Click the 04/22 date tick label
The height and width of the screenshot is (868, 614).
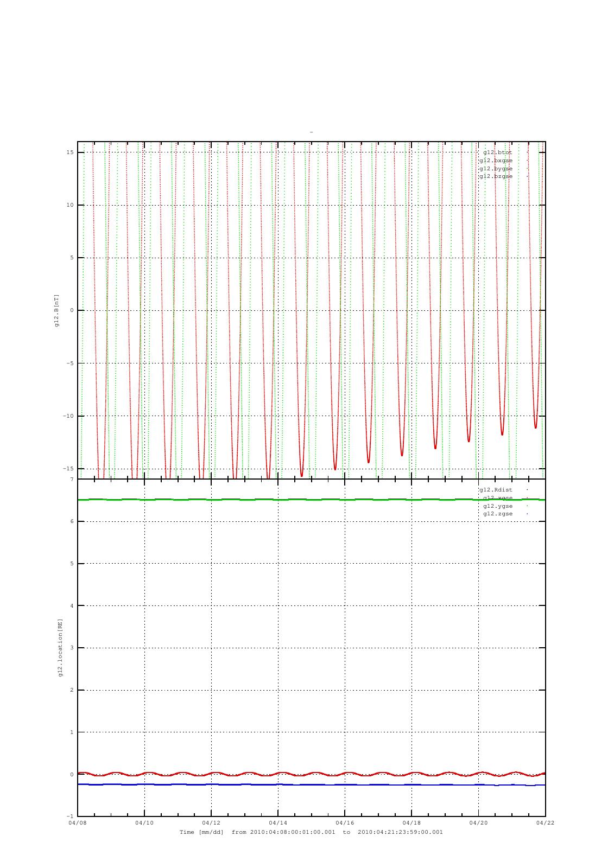click(545, 823)
